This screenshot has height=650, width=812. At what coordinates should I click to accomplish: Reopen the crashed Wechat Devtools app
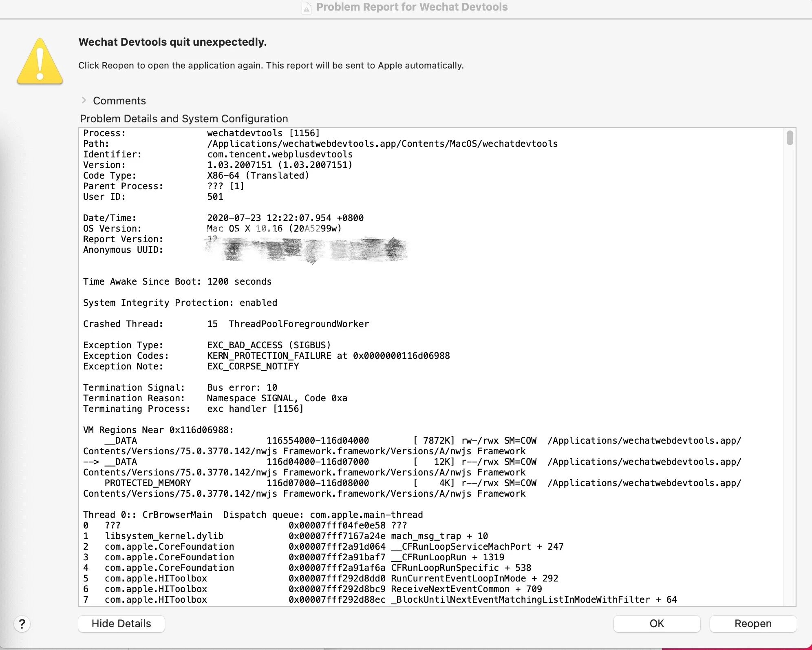click(752, 623)
